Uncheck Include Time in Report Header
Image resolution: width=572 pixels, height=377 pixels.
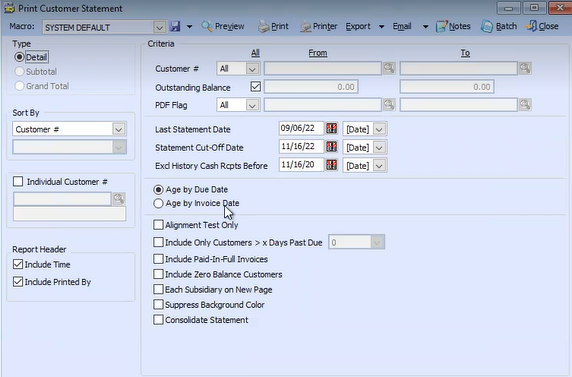point(18,264)
